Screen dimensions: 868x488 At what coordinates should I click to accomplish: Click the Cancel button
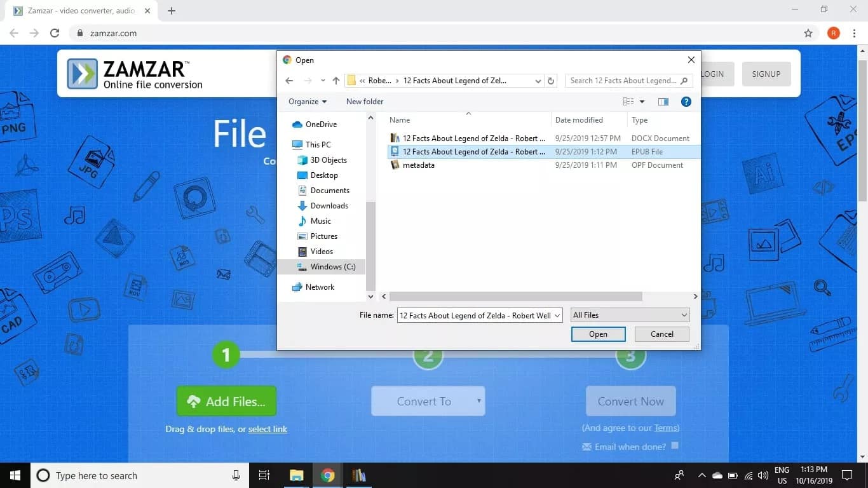pos(662,334)
